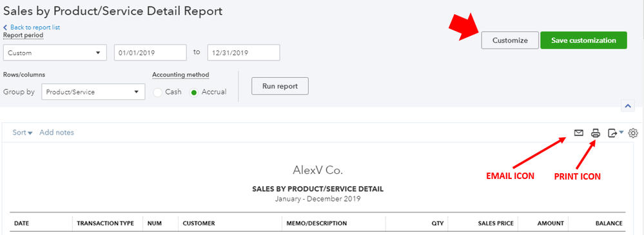Open the export dropdown arrow
The height and width of the screenshot is (235, 644).
coord(621,132)
